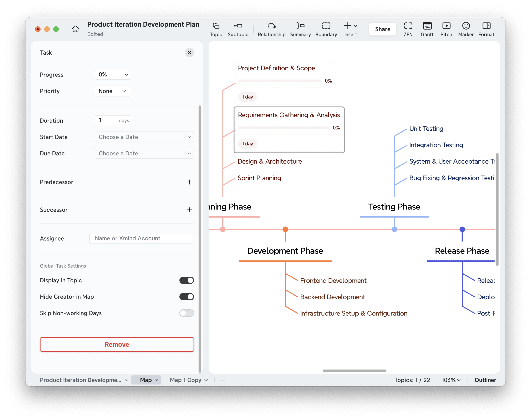Add a new Topic from the toolbar
Viewport: 531px width, 420px height.
216,29
